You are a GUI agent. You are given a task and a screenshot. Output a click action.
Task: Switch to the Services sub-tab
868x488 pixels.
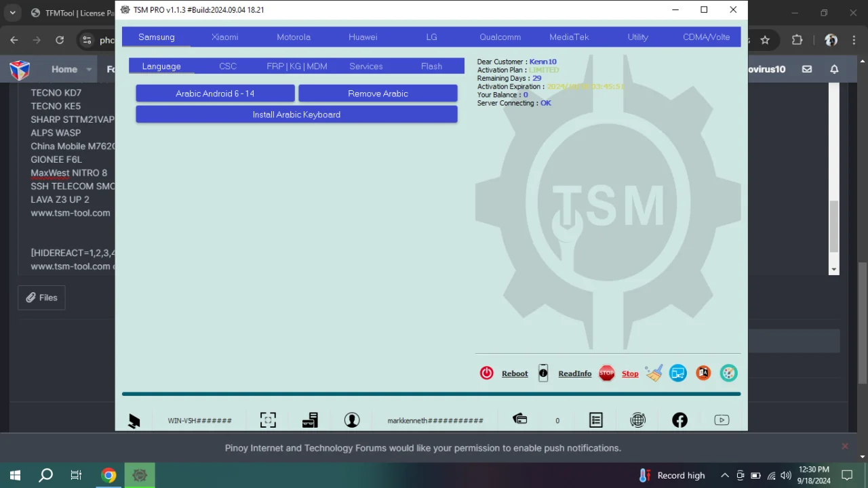[x=366, y=66]
